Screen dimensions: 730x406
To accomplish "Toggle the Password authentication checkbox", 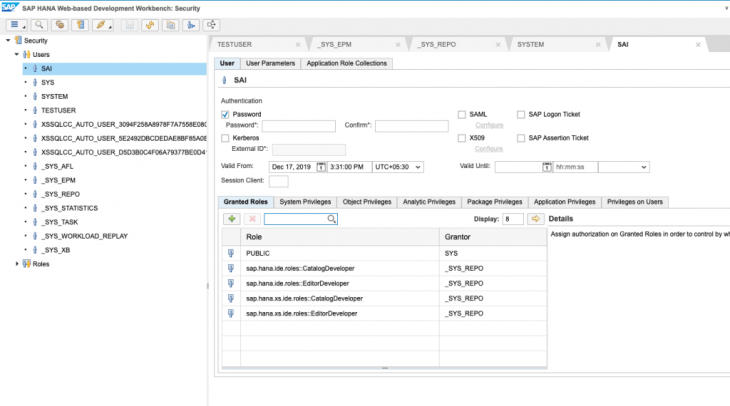I will (x=225, y=115).
